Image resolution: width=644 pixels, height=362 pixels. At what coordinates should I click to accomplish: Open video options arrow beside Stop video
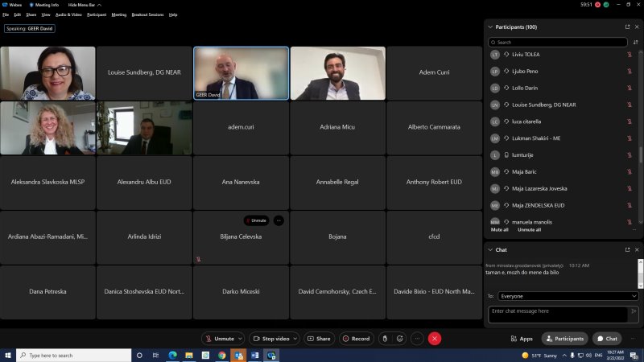pos(295,339)
